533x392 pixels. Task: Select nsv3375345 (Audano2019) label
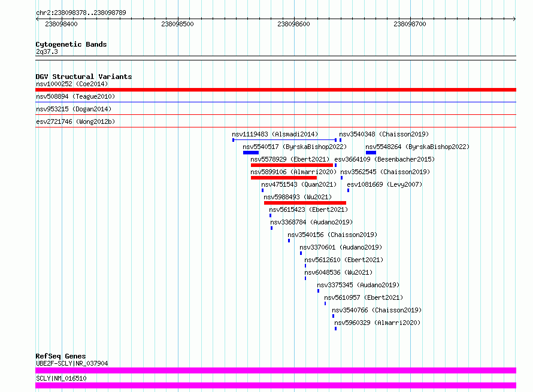pyautogui.click(x=358, y=285)
